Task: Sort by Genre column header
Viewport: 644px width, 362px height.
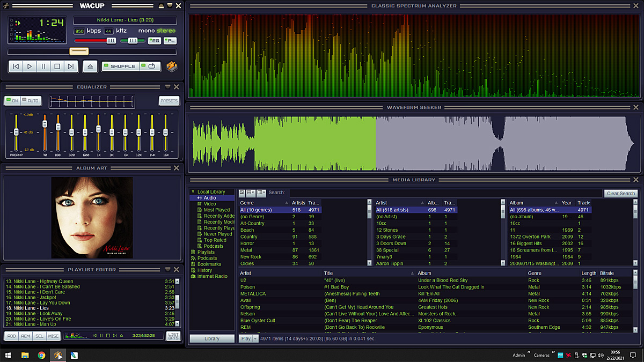Action: pyautogui.click(x=264, y=203)
